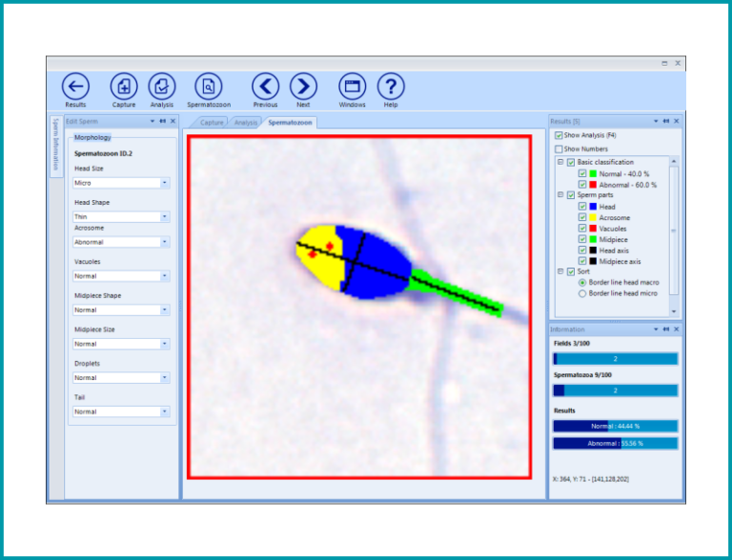Click the Sperm Information side tab
Viewport: 732px width, 560px height.
(x=55, y=145)
